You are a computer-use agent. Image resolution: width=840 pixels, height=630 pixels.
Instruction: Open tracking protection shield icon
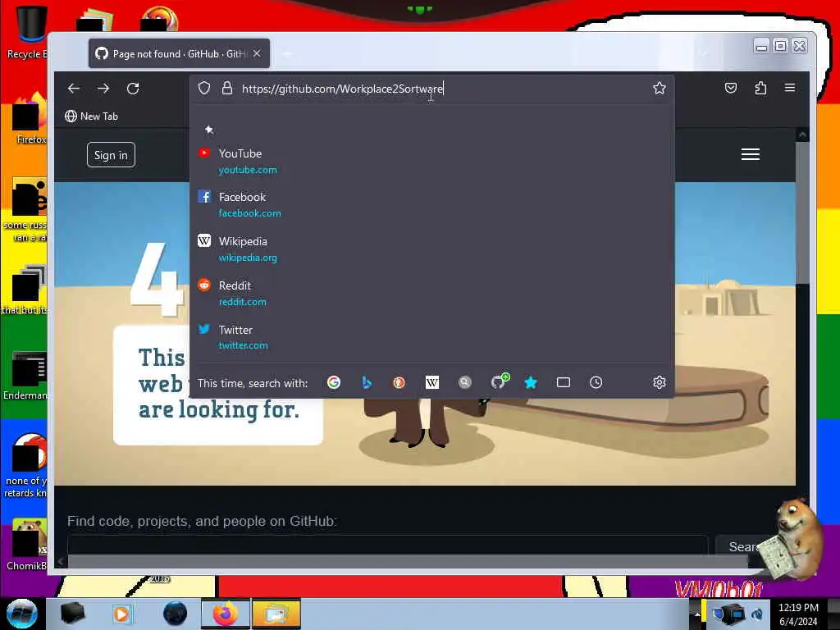tap(204, 88)
